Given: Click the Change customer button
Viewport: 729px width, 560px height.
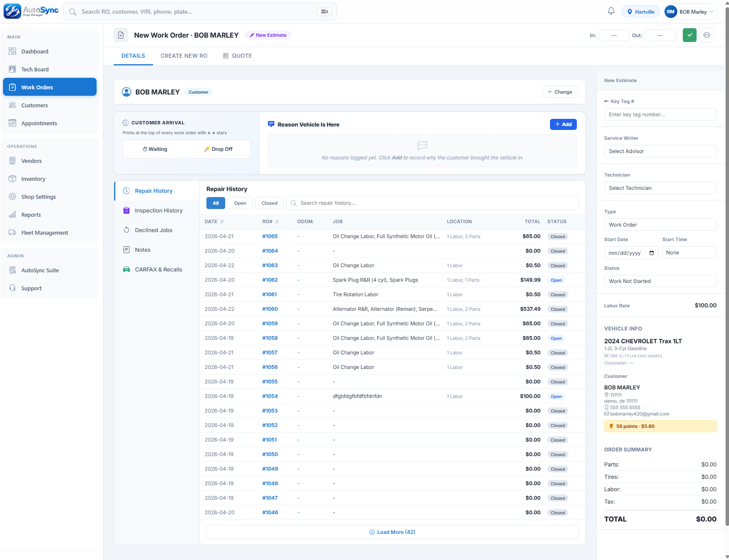Looking at the screenshot, I should (x=560, y=92).
